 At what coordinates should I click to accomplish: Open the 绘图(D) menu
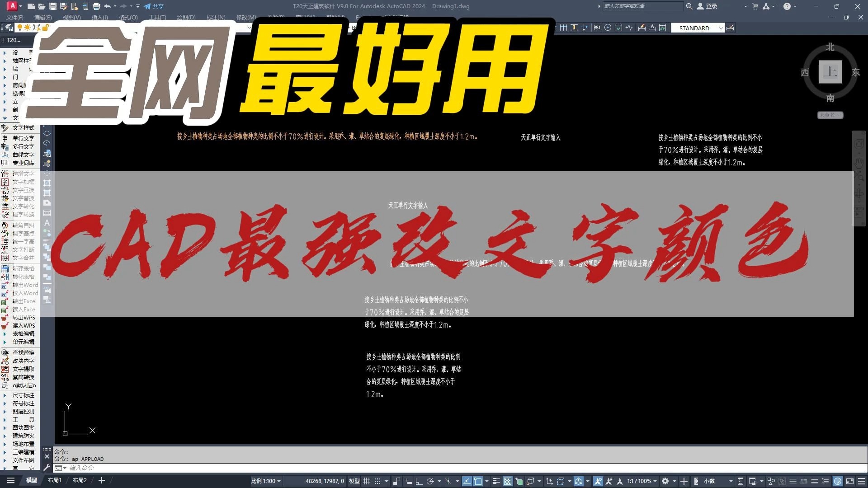(x=186, y=17)
